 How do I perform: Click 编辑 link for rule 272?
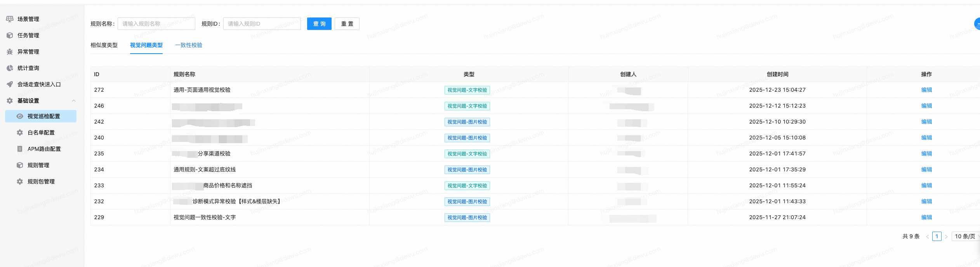(x=926, y=90)
